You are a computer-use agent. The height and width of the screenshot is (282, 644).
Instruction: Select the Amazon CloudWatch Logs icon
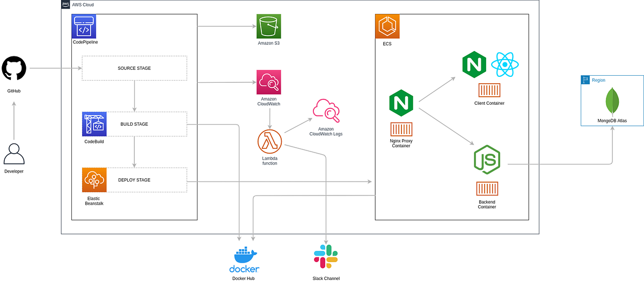click(x=327, y=111)
